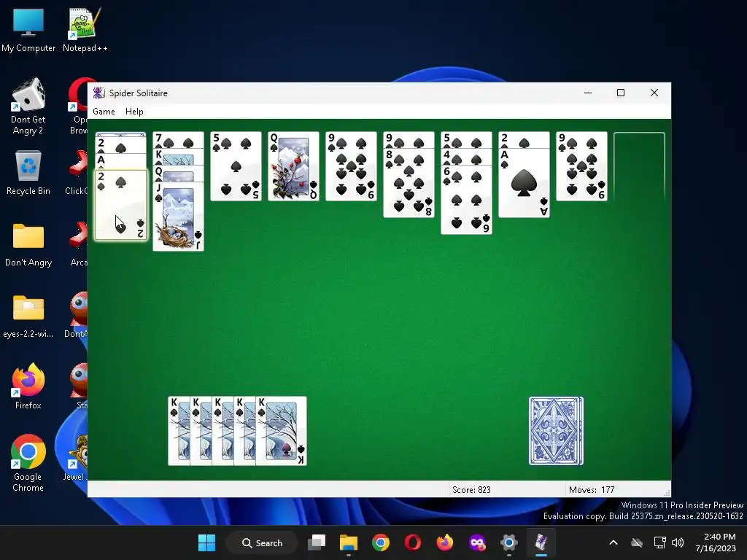Click Spider Solitaire taskbar icon
Viewport: 747px width, 560px height.
(x=541, y=542)
